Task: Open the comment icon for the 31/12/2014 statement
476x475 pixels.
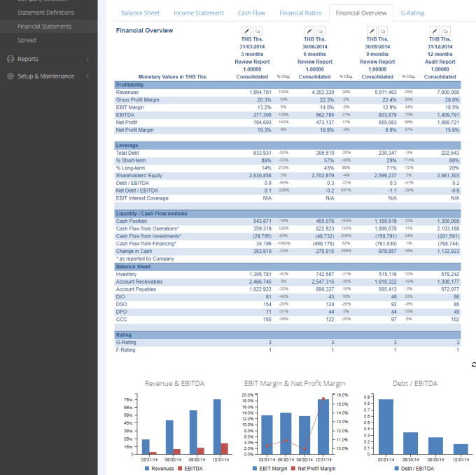Action: [445, 32]
